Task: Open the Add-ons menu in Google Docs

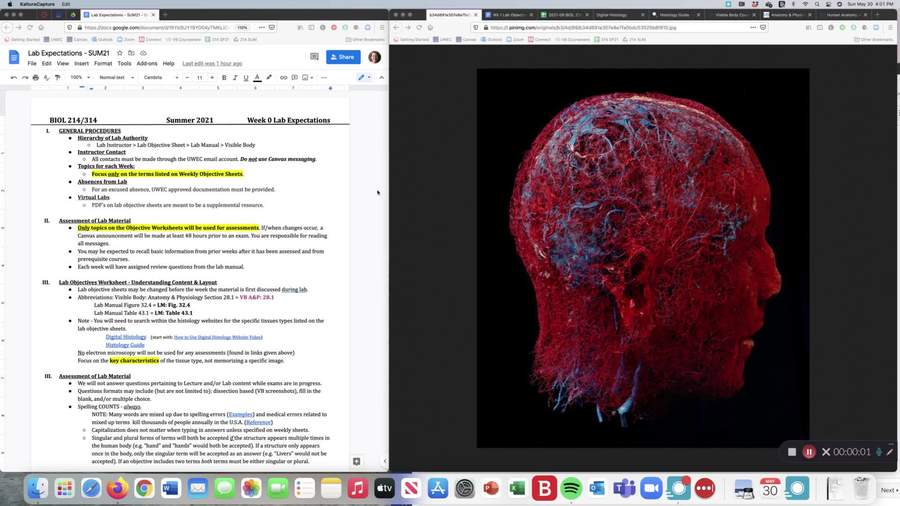Action: point(147,64)
